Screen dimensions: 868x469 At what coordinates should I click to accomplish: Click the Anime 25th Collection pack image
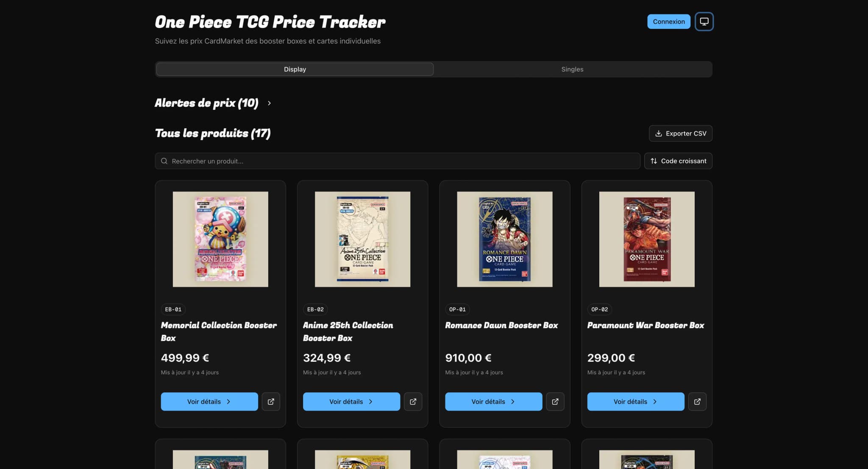coord(362,239)
